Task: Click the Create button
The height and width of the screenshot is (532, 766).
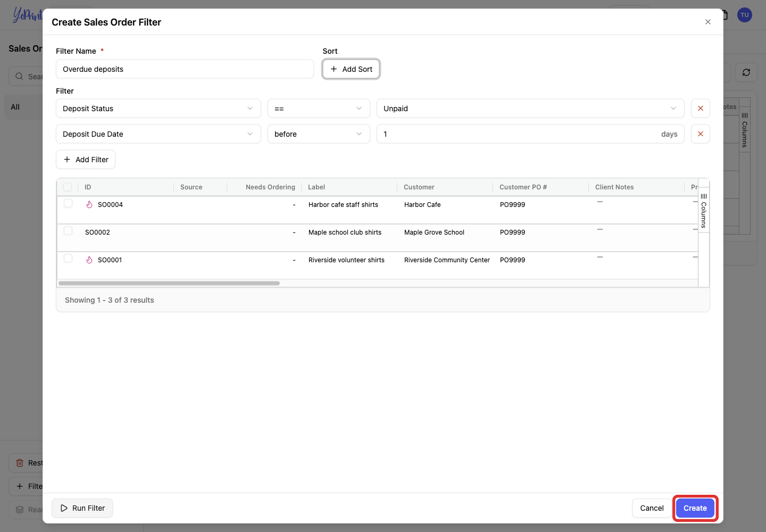Action: pyautogui.click(x=695, y=508)
